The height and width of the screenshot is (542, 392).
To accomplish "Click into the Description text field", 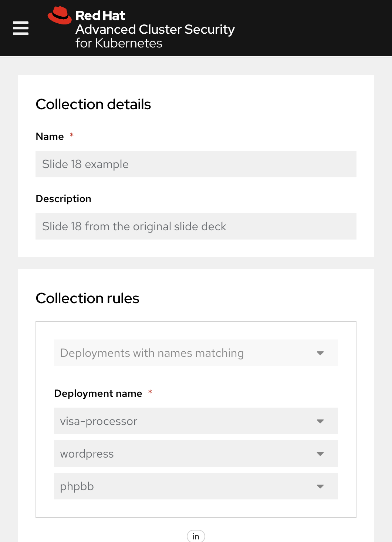I will [196, 226].
